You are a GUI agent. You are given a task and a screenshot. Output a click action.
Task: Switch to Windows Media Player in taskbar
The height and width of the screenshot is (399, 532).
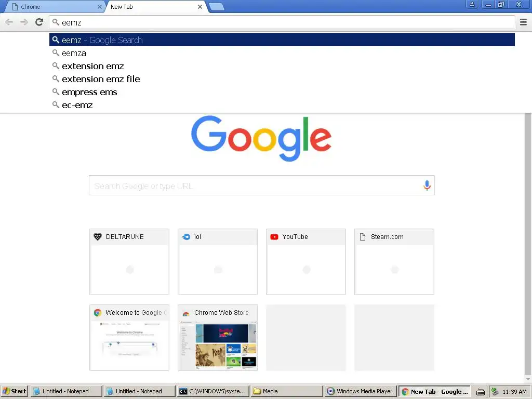(361, 391)
